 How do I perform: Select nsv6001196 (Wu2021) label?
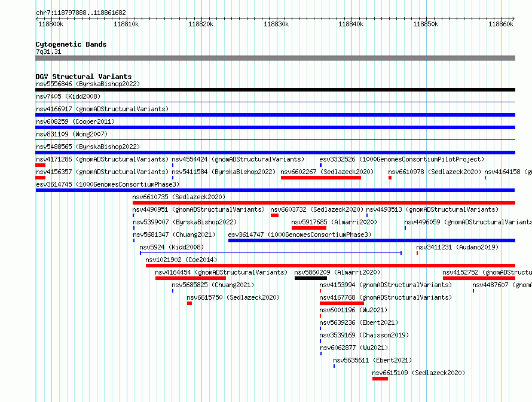353,310
